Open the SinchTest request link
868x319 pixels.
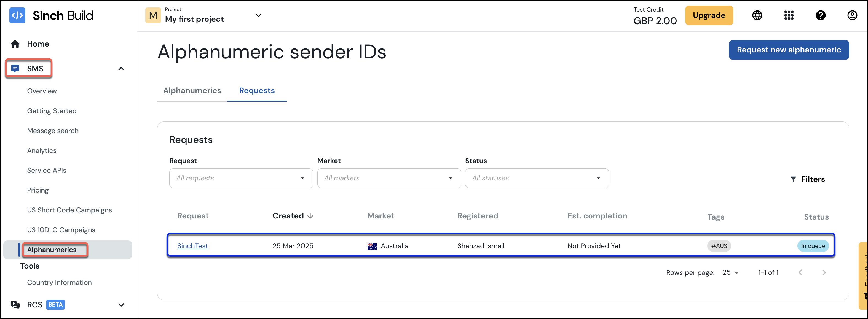[x=193, y=246]
